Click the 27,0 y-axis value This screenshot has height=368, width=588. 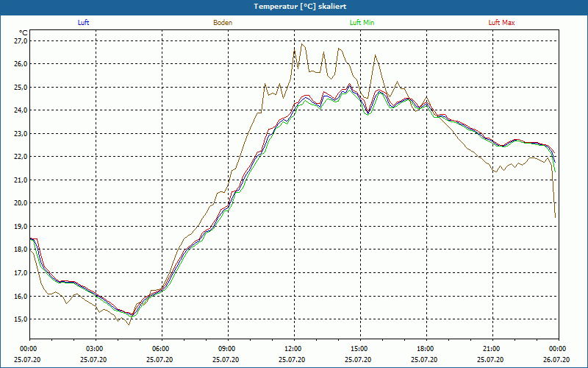tap(21, 40)
